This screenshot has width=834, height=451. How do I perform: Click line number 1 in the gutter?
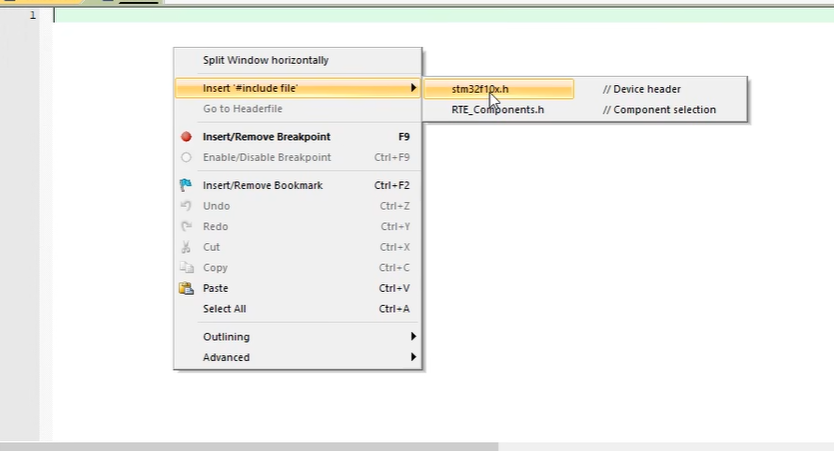32,15
